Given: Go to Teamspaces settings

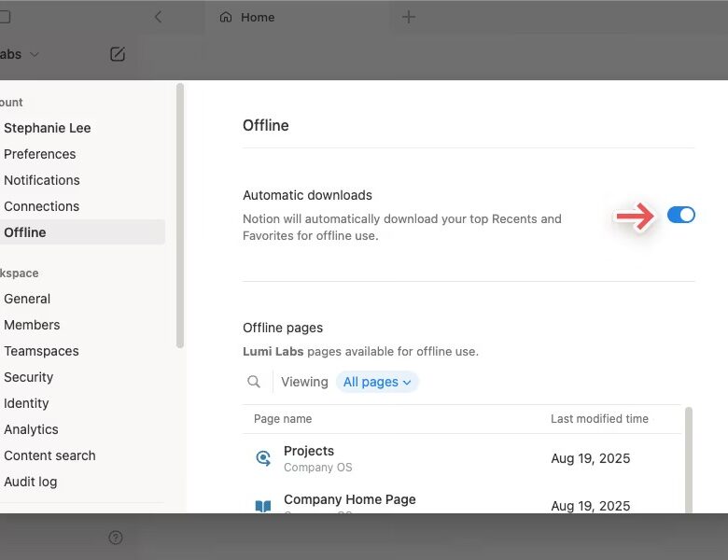Looking at the screenshot, I should click(x=41, y=351).
